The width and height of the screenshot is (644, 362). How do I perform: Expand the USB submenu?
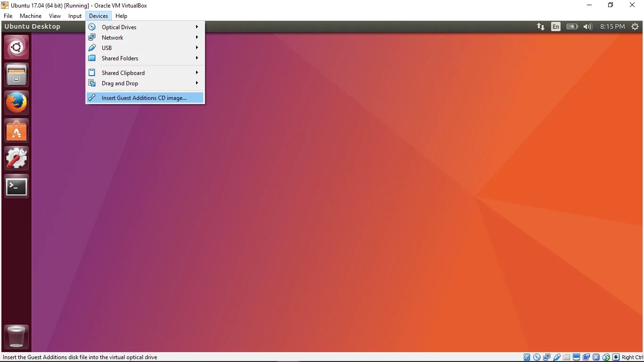[145, 48]
